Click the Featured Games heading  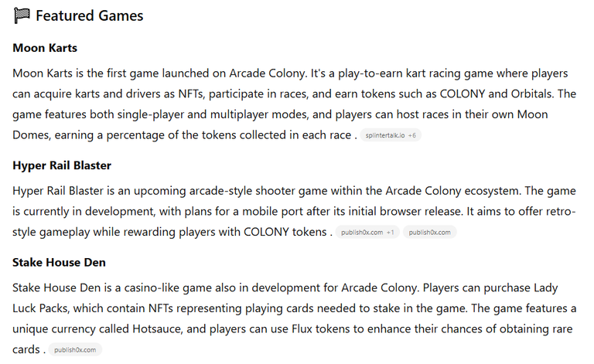(90, 16)
